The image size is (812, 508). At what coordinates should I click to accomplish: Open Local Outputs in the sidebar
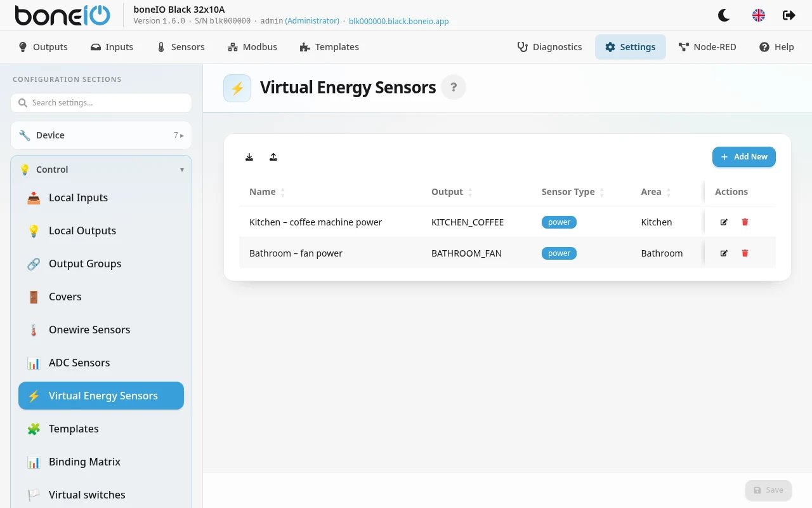pos(101,231)
